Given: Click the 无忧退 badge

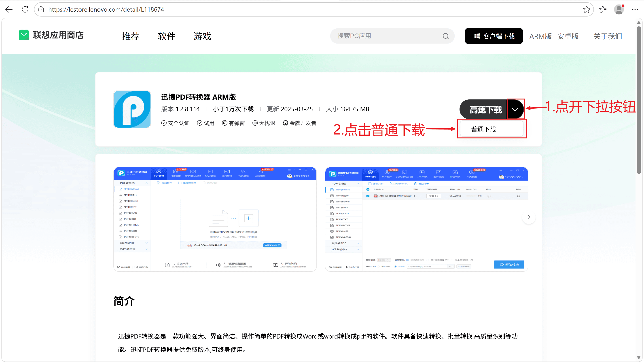Looking at the screenshot, I should [x=264, y=123].
